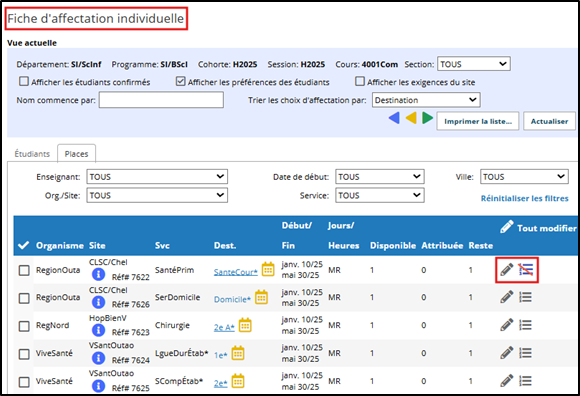
Task: Open calendar icon next to 1e*
Action: coord(238,353)
